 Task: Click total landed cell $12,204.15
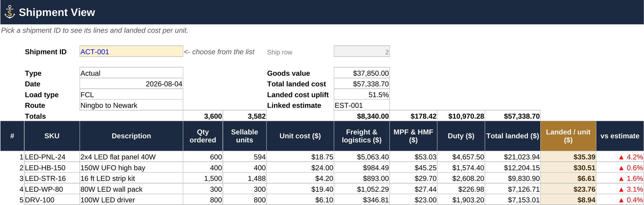point(513,167)
